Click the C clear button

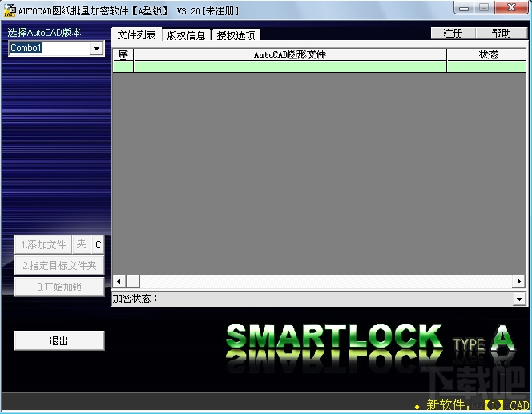[98, 244]
